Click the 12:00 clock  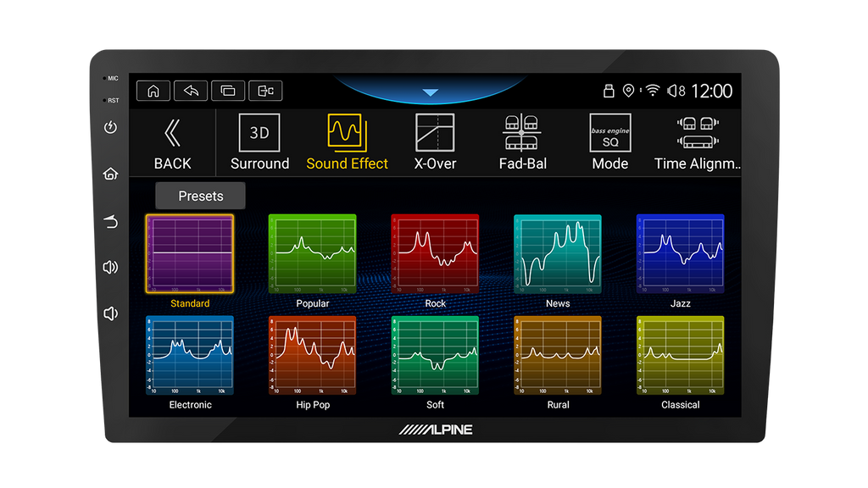click(x=712, y=91)
